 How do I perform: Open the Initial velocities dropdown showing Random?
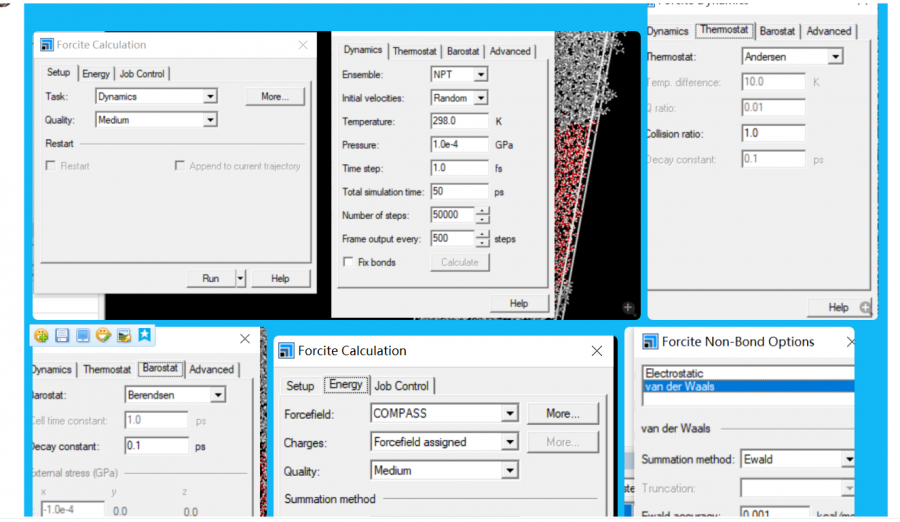coord(481,98)
